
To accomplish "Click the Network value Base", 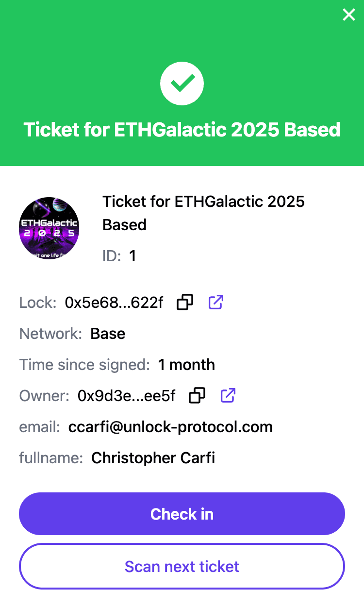I will point(108,334).
